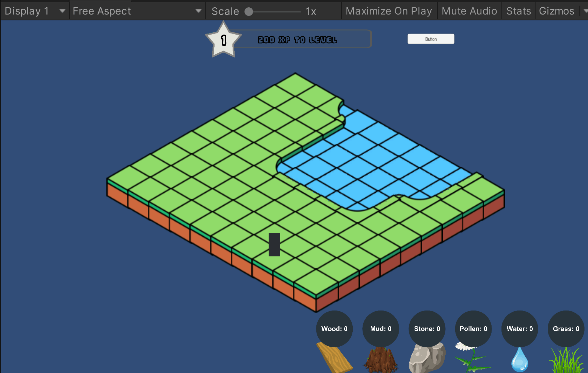Click the 1x scale value

(311, 11)
